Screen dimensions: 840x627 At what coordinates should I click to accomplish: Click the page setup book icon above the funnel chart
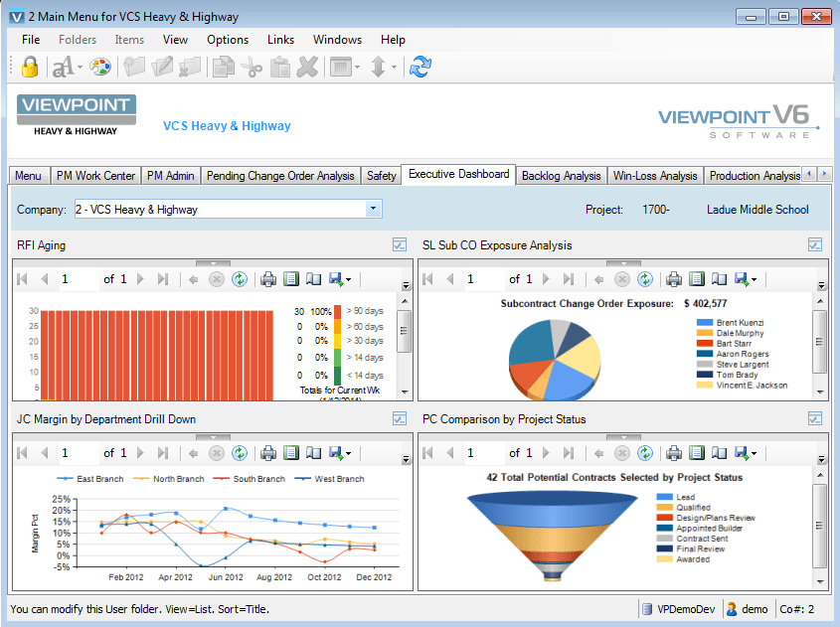click(x=721, y=452)
